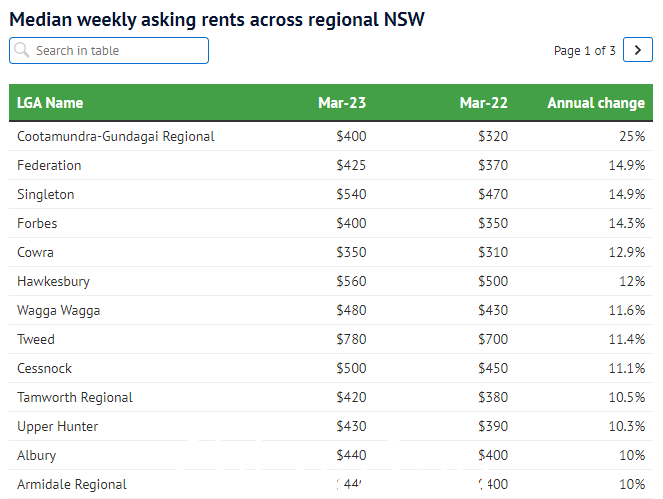Image resolution: width=663 pixels, height=499 pixels.
Task: Sort by the Mar-22 column header
Action: 483,103
